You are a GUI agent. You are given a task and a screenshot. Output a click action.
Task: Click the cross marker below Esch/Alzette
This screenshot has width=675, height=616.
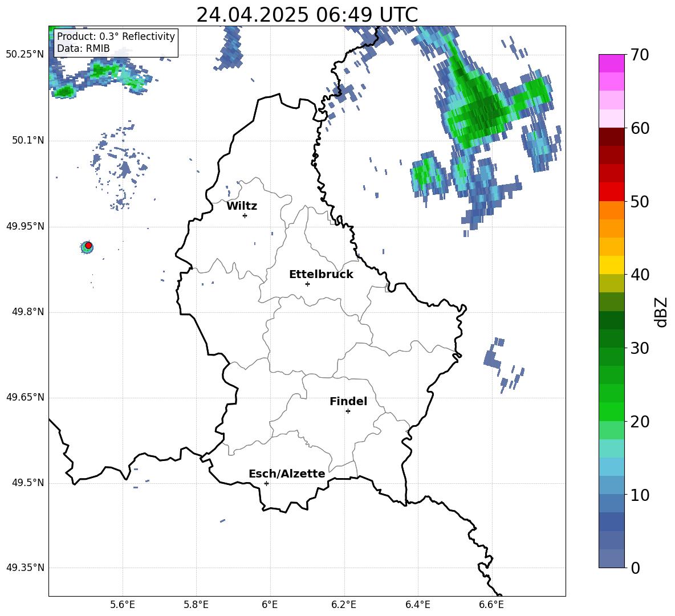click(266, 483)
